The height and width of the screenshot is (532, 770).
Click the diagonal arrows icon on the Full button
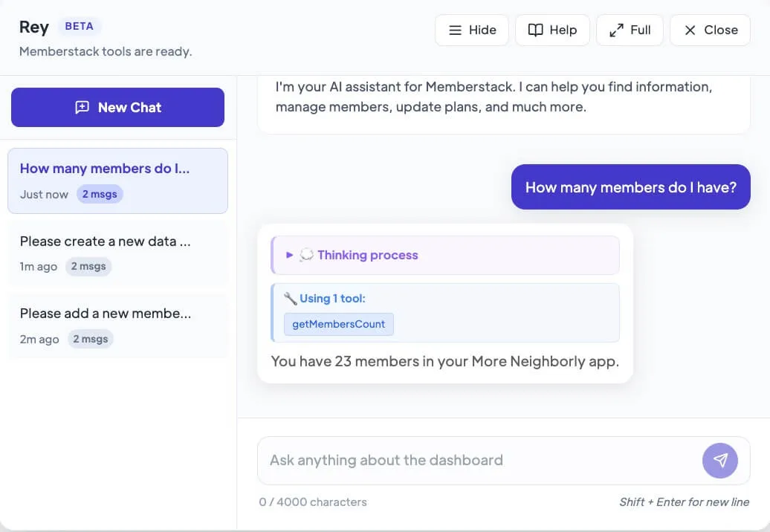616,30
